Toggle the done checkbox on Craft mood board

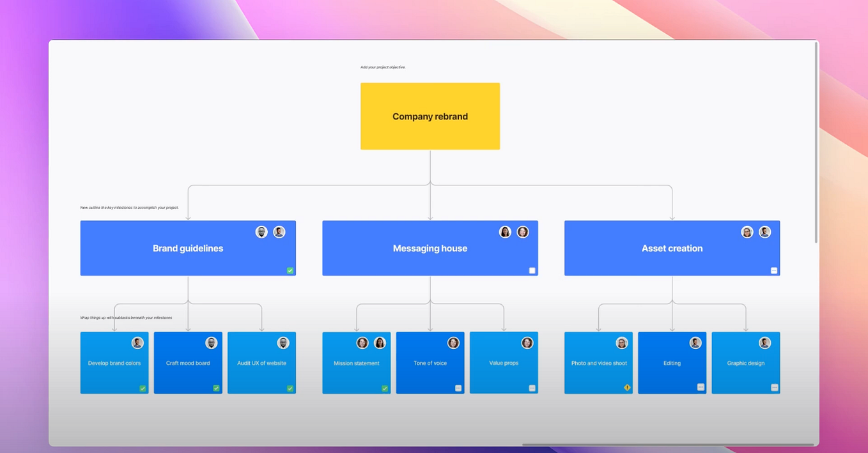pyautogui.click(x=216, y=387)
